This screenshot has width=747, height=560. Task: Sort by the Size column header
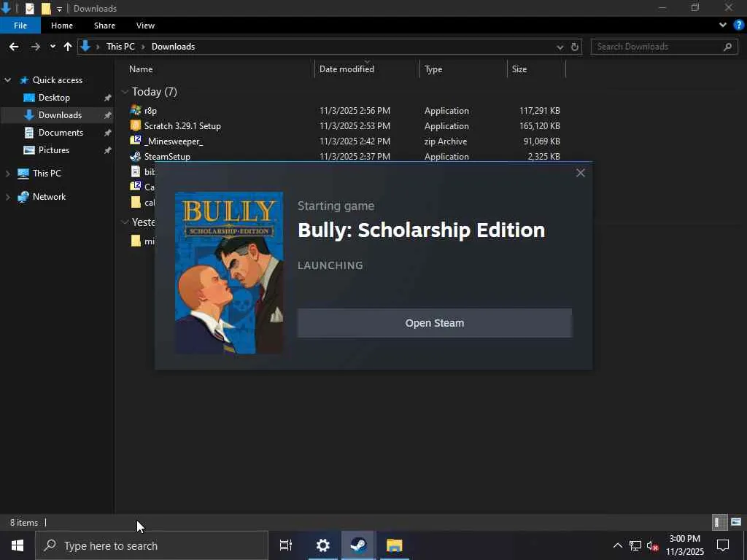(x=519, y=69)
